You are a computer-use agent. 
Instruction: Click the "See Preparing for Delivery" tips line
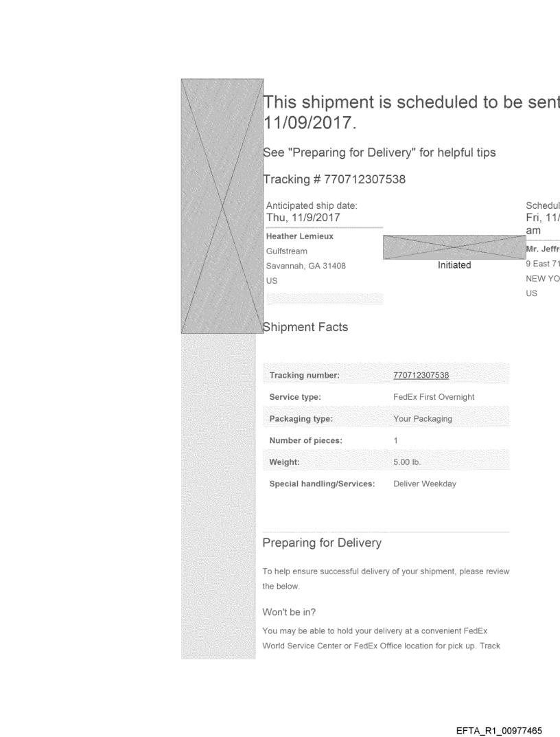point(380,152)
